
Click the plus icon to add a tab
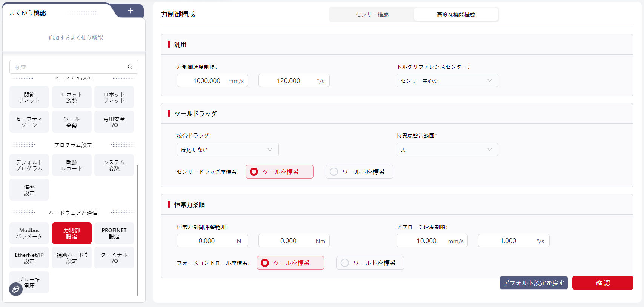click(131, 11)
